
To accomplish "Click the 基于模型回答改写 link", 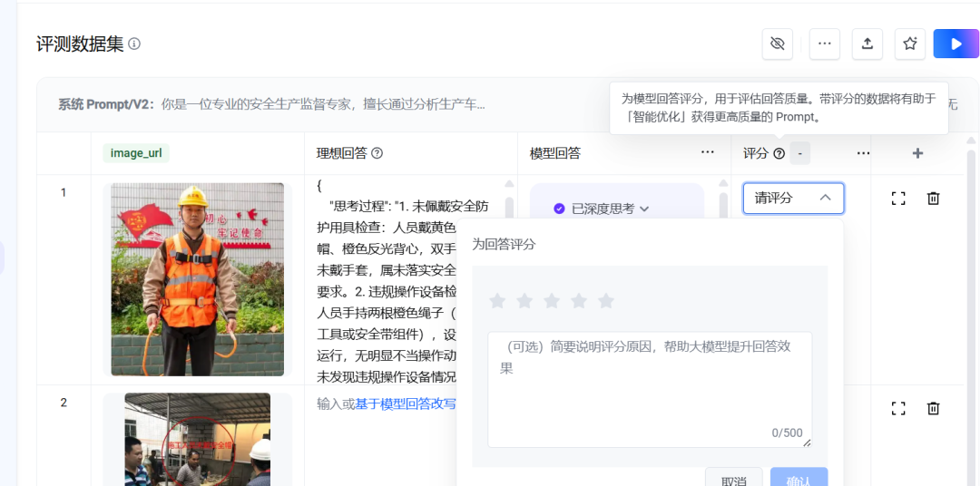I will [x=405, y=403].
